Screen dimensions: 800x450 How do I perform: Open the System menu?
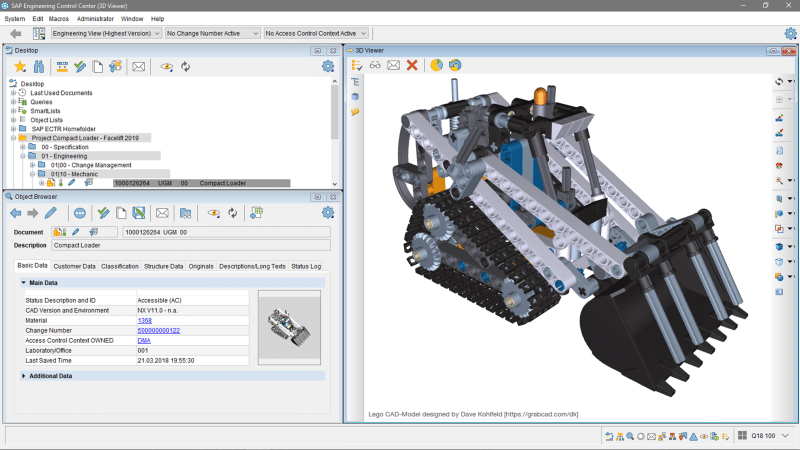[15, 19]
